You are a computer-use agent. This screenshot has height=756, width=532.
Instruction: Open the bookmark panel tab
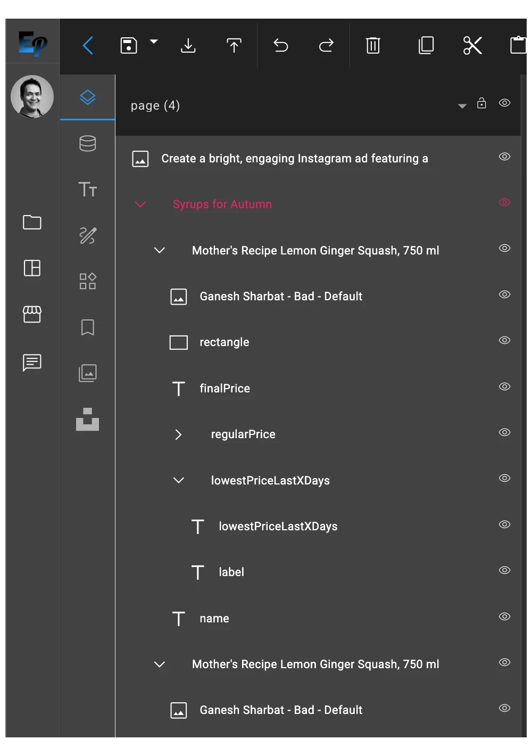[x=88, y=327]
